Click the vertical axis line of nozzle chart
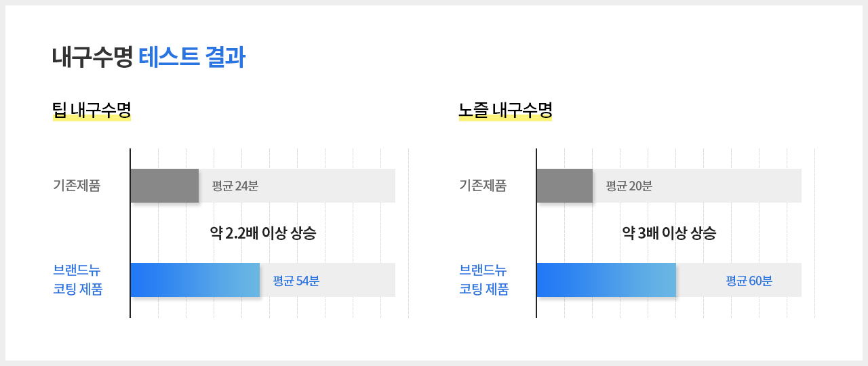 point(536,233)
